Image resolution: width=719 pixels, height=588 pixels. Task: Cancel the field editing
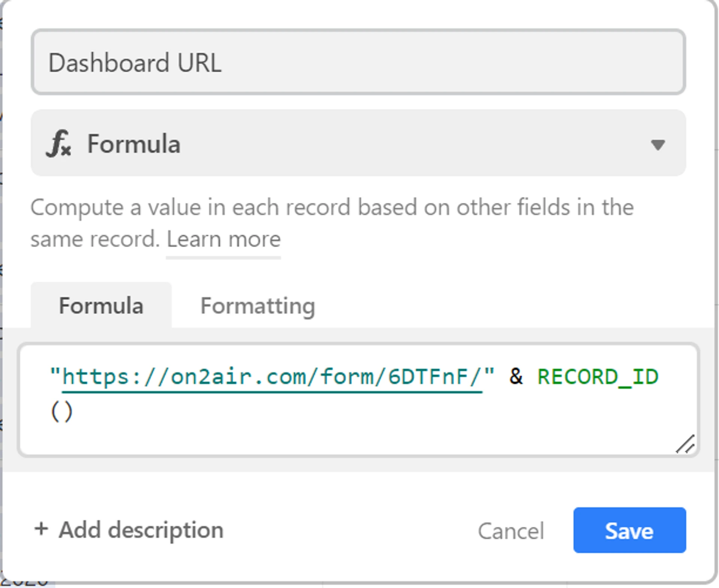[x=511, y=531]
